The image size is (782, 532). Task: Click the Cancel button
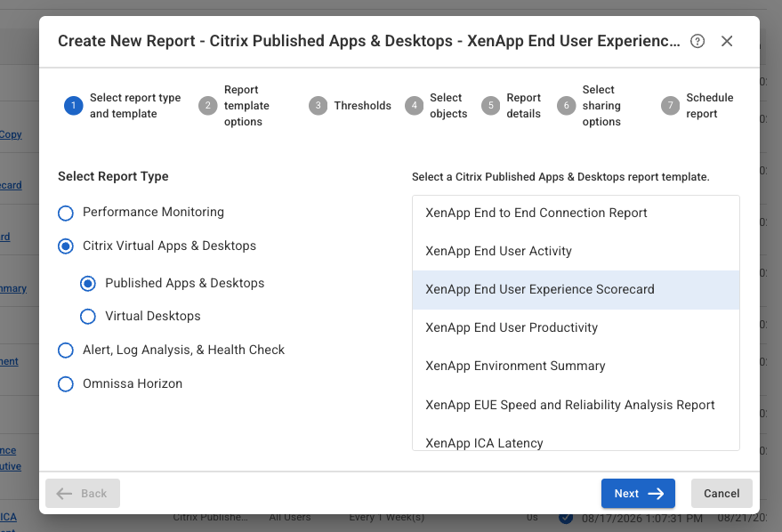tap(722, 494)
